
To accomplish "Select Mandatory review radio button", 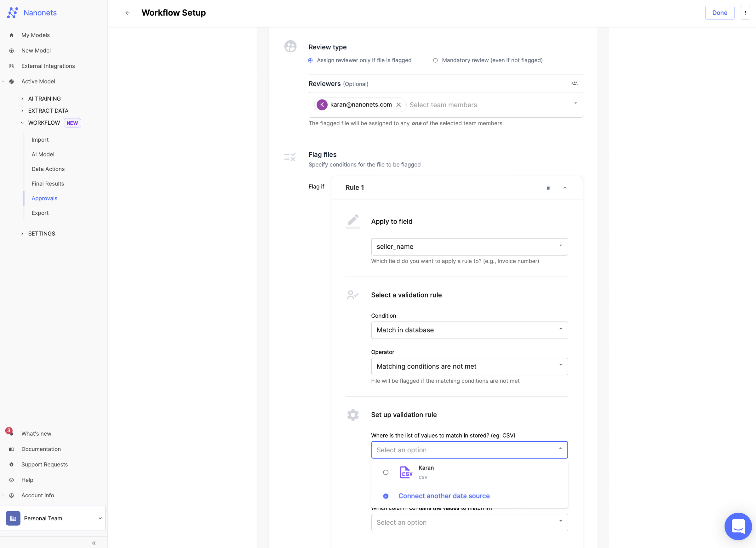I will tap(435, 60).
